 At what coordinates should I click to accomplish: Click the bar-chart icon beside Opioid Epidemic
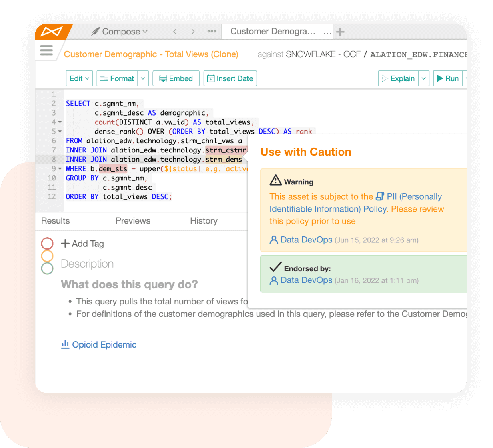pyautogui.click(x=65, y=344)
